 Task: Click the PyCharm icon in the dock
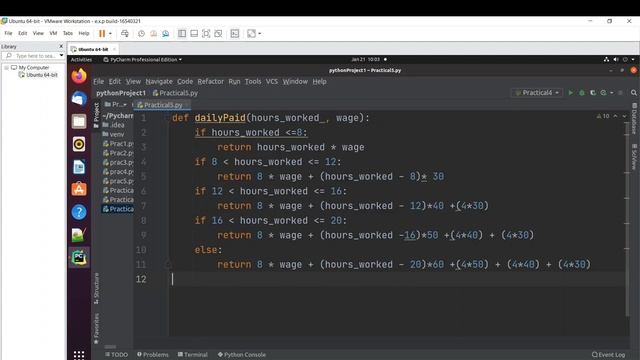coord(79,258)
